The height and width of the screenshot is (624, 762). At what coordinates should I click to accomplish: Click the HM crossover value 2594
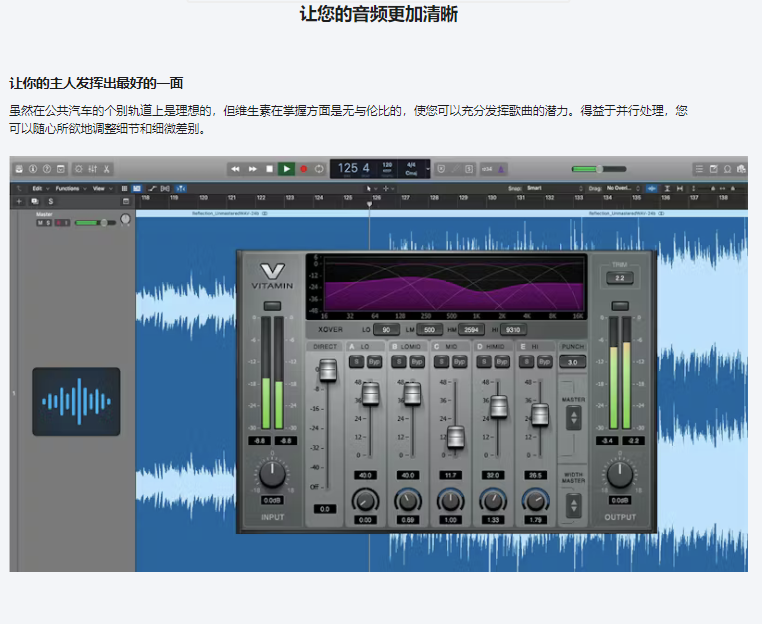pyautogui.click(x=471, y=330)
